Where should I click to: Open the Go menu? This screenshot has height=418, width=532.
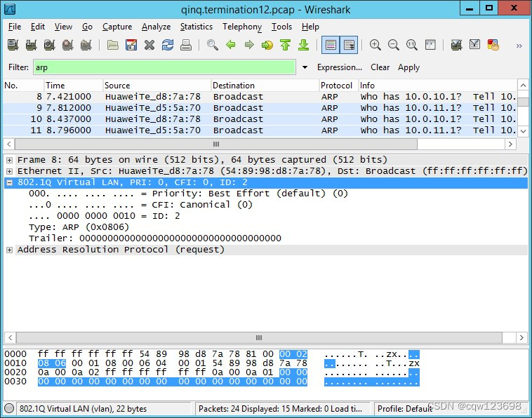(x=87, y=27)
